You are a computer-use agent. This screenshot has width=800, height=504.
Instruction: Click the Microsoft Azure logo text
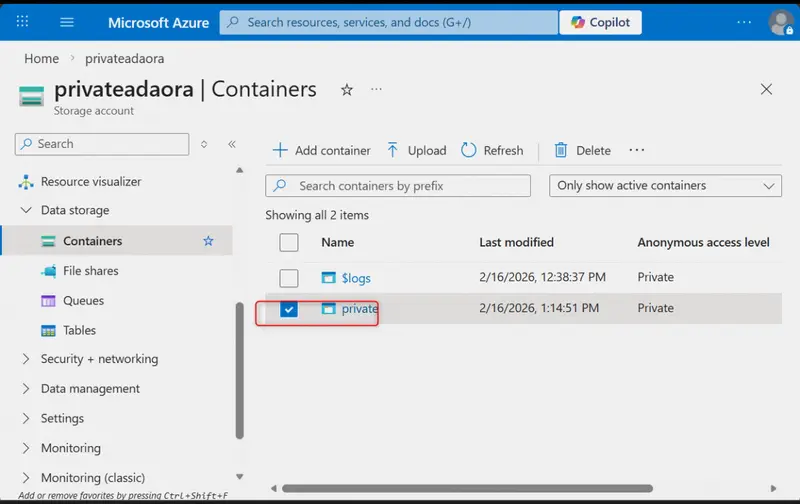tap(158, 22)
